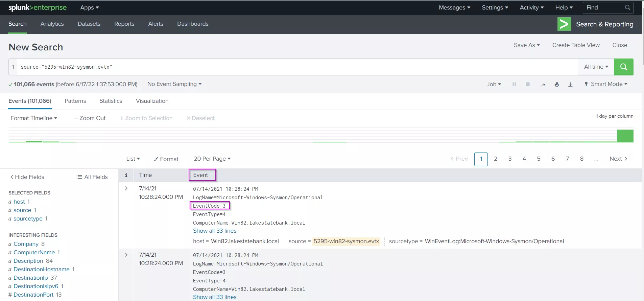Click Create Table View
The height and width of the screenshot is (301, 644).
576,45
